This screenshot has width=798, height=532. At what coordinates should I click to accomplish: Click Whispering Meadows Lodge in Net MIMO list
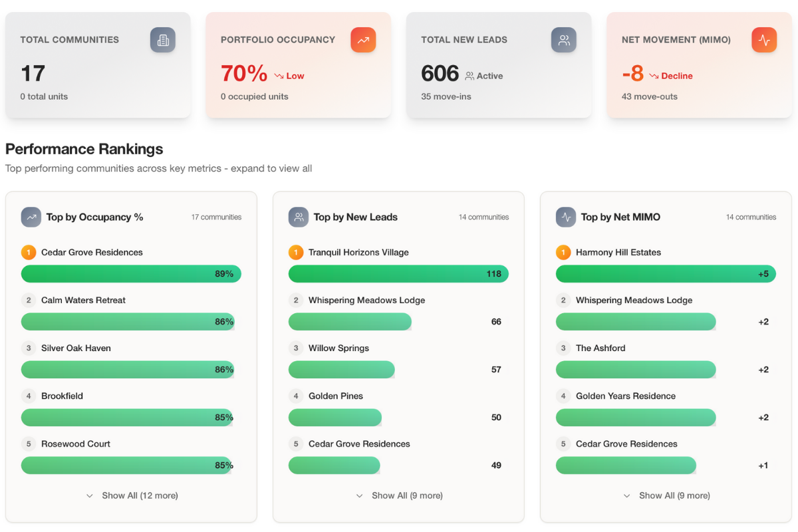point(634,301)
